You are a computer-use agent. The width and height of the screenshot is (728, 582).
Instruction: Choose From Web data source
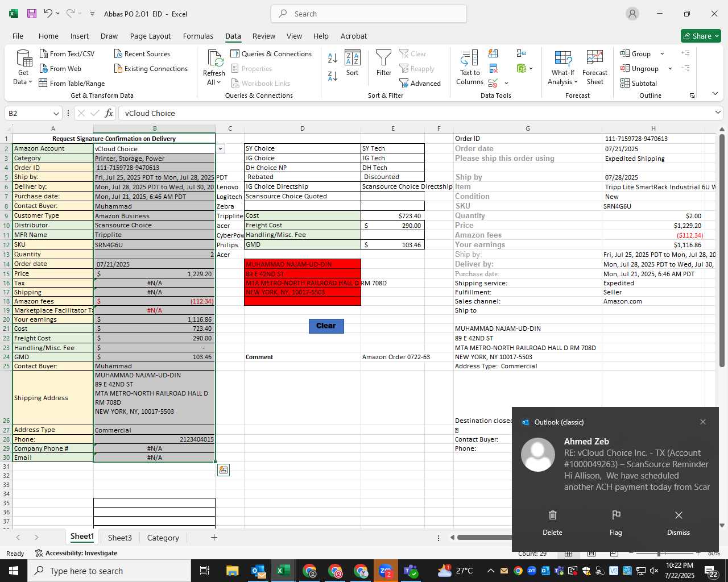[x=60, y=68]
